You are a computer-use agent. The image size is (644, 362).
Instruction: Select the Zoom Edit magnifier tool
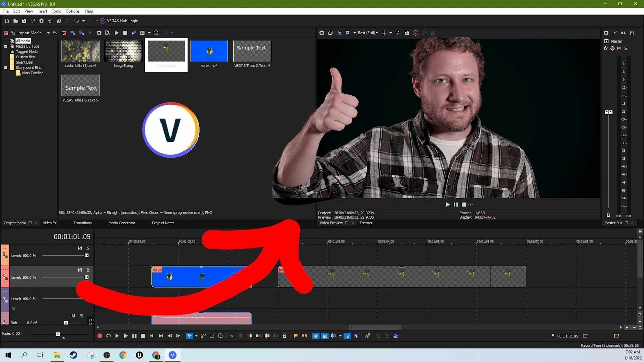point(220,336)
